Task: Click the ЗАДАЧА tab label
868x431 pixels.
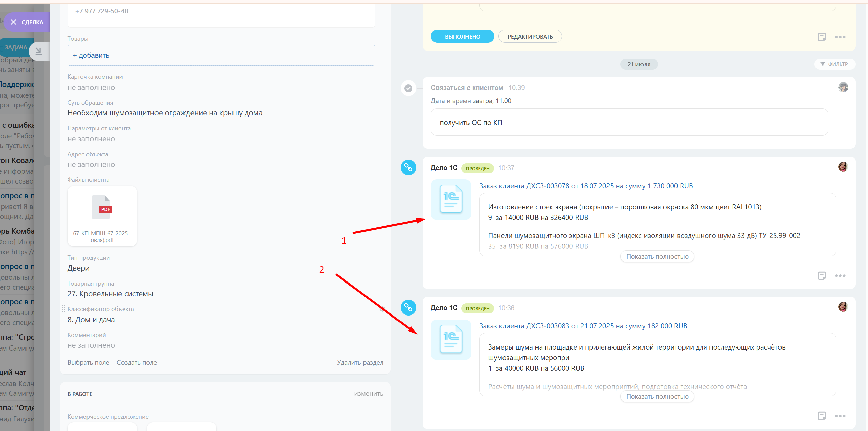Action: click(x=16, y=47)
